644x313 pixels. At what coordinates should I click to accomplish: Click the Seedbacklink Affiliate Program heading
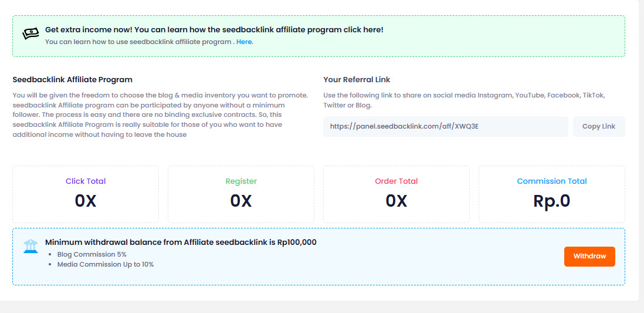(73, 79)
